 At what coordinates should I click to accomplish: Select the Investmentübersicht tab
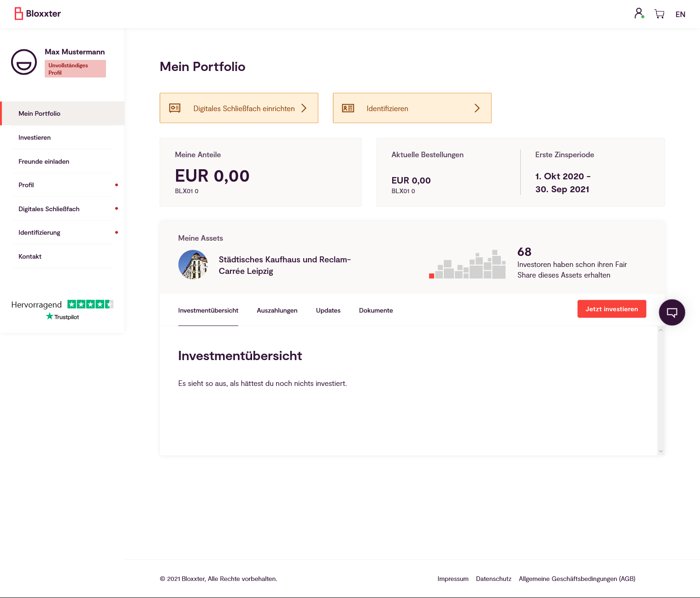(x=208, y=310)
